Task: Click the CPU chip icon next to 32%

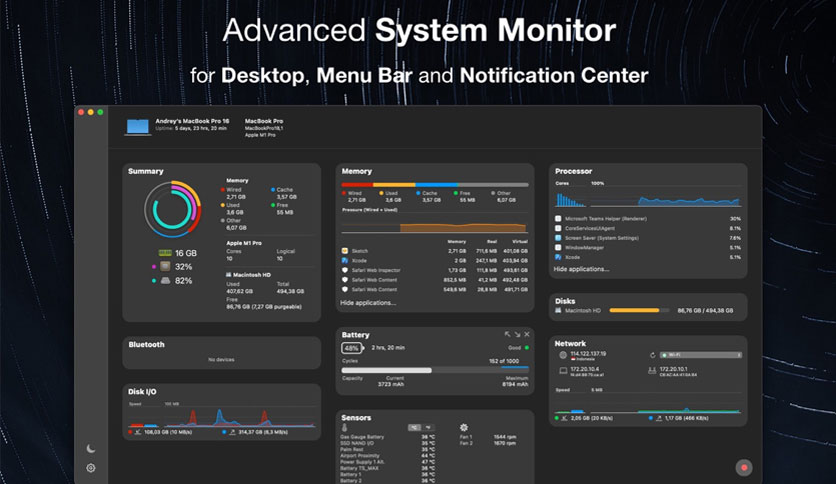Action: (165, 267)
